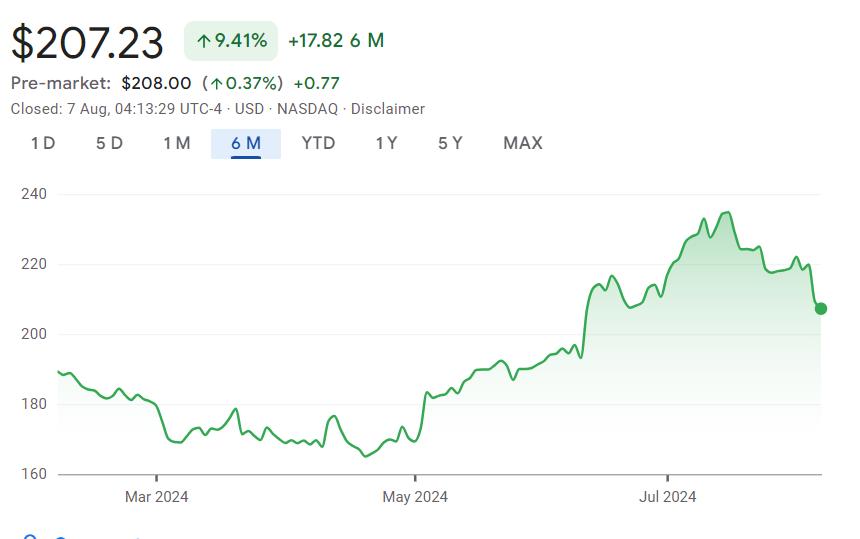Click the green endpoint dot on chart

pos(821,308)
